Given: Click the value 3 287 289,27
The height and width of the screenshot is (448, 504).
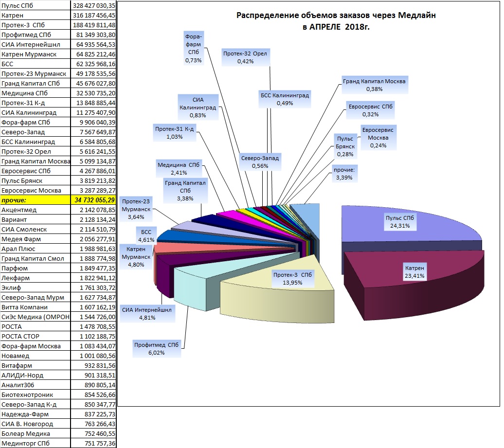Looking at the screenshot, I should pyautogui.click(x=93, y=191).
